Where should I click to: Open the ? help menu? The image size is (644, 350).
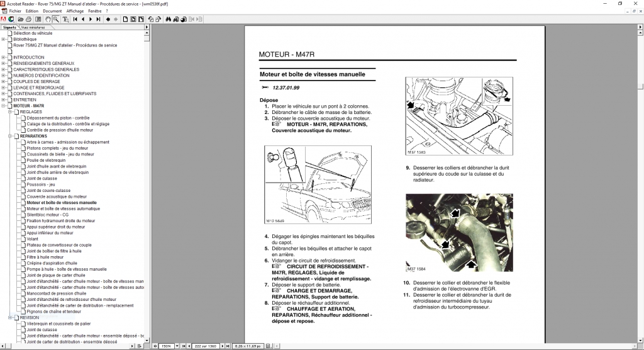coord(107,11)
